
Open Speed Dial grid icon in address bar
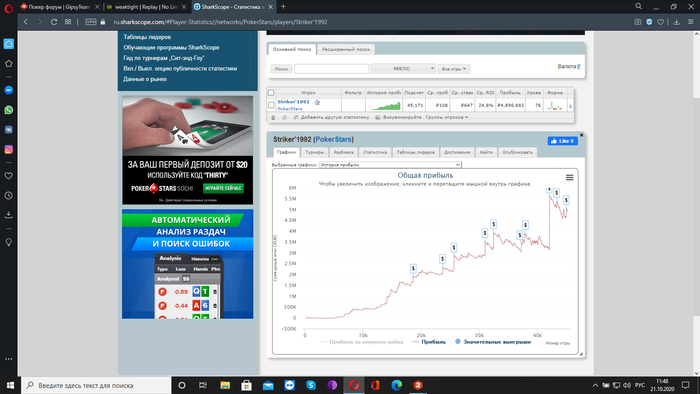click(x=68, y=22)
